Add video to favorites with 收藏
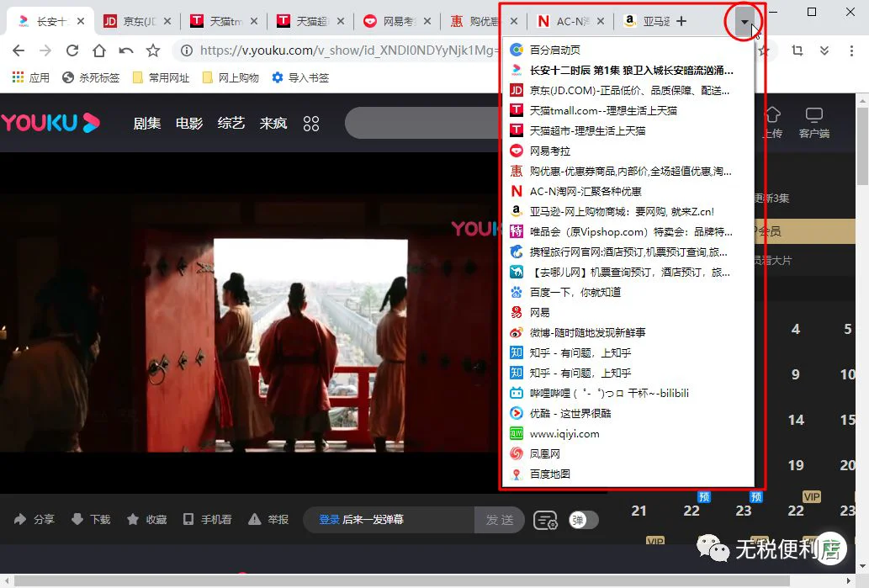The width and height of the screenshot is (869, 588). tap(147, 519)
